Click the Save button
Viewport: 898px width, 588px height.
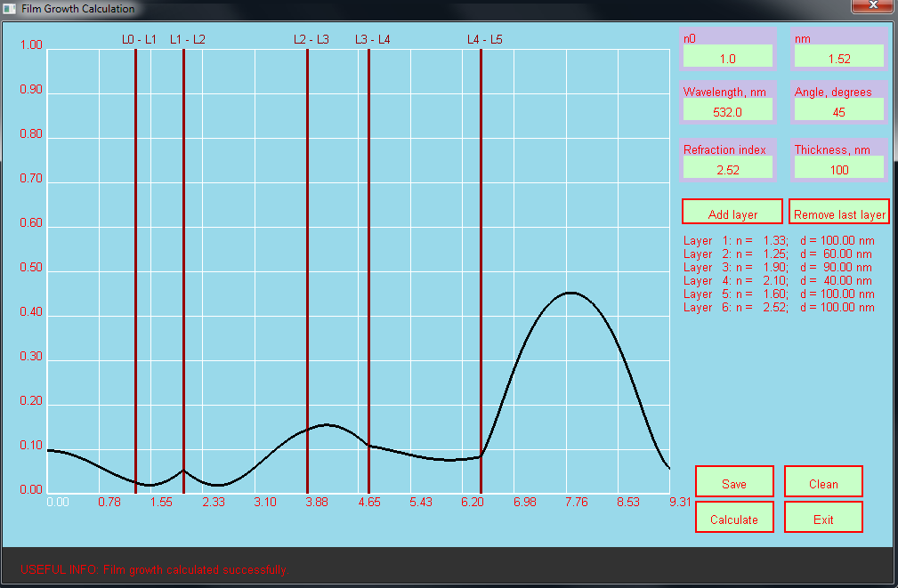pyautogui.click(x=734, y=482)
